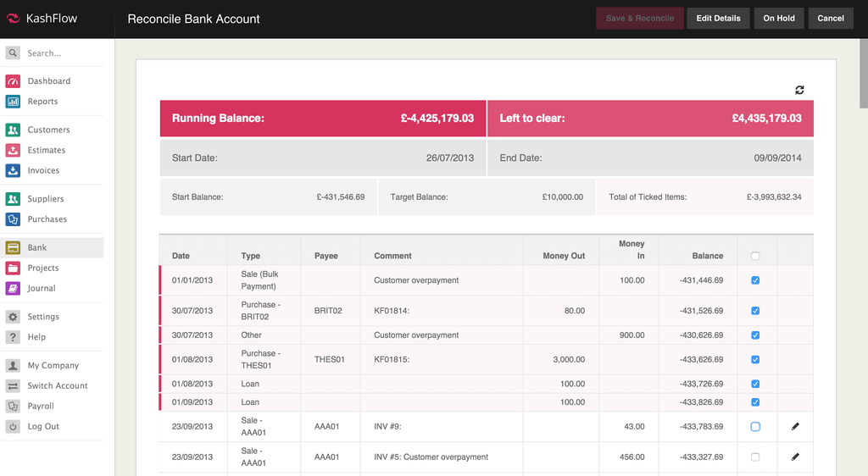Untick the 01/01/2013 Sale (Bulk Payment) checkbox

pyautogui.click(x=755, y=280)
